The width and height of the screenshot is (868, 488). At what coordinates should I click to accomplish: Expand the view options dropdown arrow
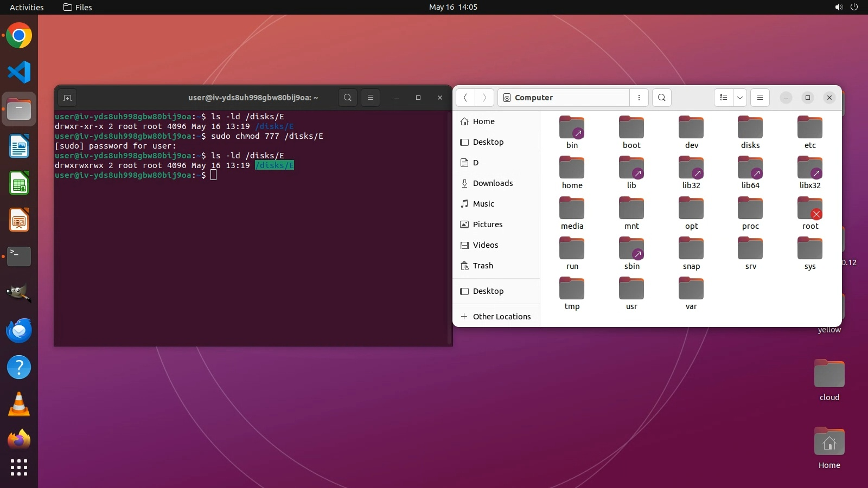click(740, 98)
